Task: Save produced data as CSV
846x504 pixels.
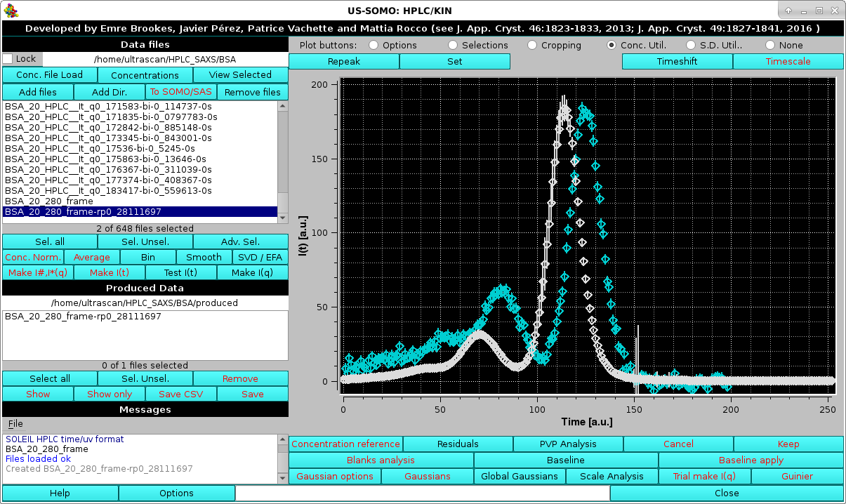Action: [x=180, y=394]
